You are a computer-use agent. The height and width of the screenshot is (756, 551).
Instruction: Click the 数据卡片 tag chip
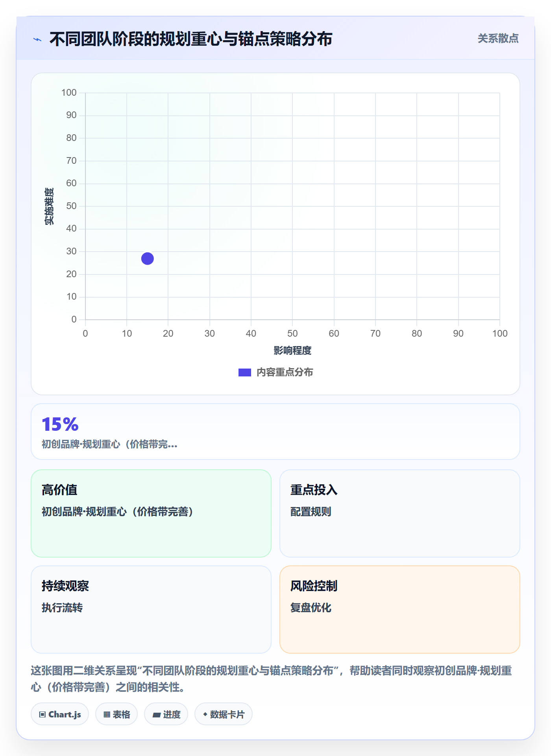[x=224, y=714]
